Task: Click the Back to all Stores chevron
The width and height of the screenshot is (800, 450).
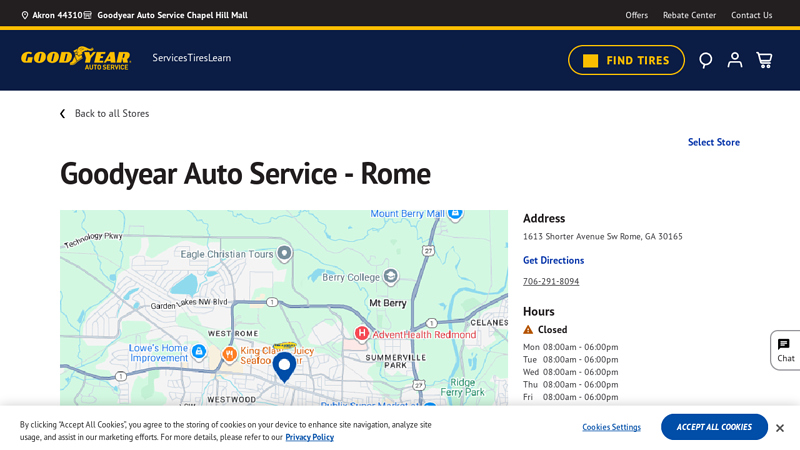Action: (x=63, y=114)
